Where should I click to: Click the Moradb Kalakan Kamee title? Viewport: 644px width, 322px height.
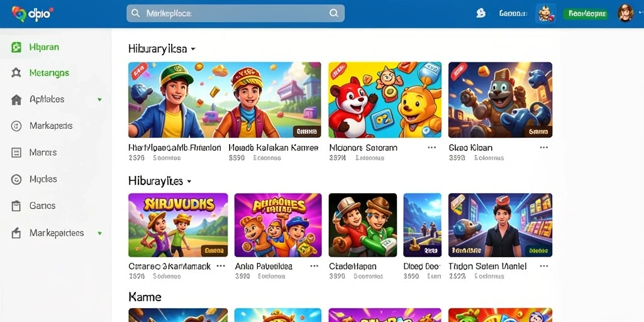(274, 147)
